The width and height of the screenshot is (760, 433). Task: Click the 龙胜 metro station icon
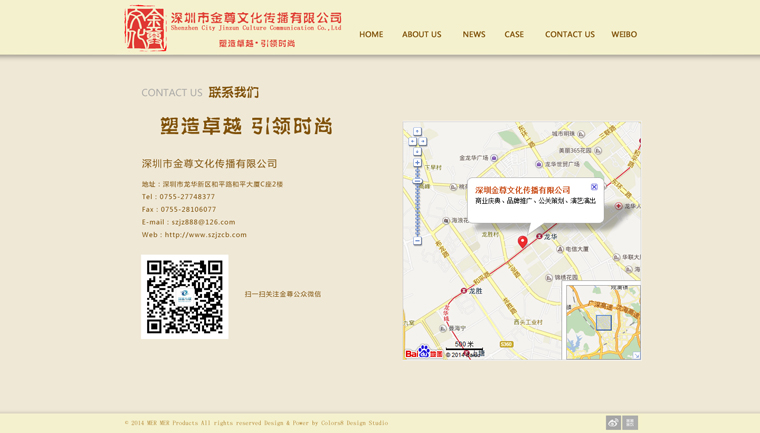464,291
